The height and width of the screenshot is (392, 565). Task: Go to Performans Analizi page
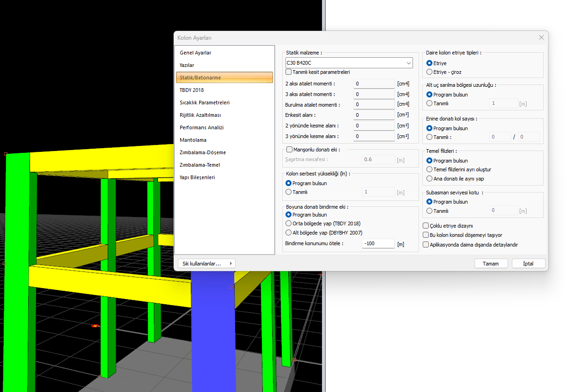point(201,127)
